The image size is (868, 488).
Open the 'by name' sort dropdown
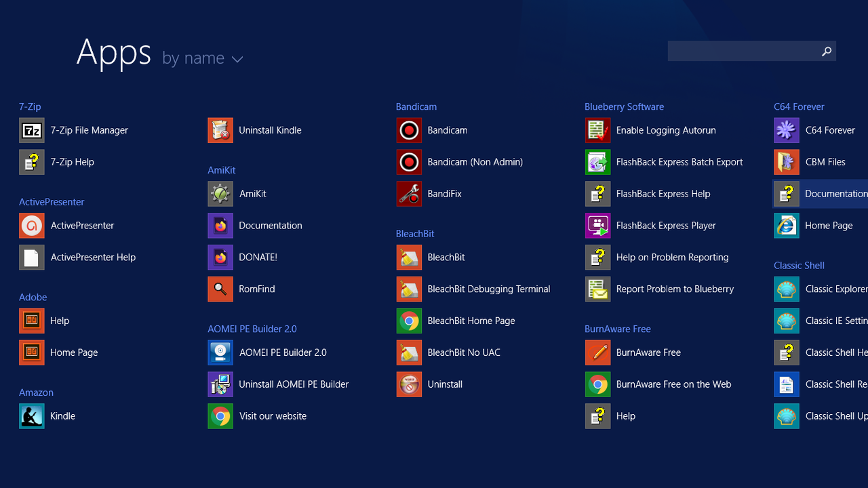tap(202, 58)
